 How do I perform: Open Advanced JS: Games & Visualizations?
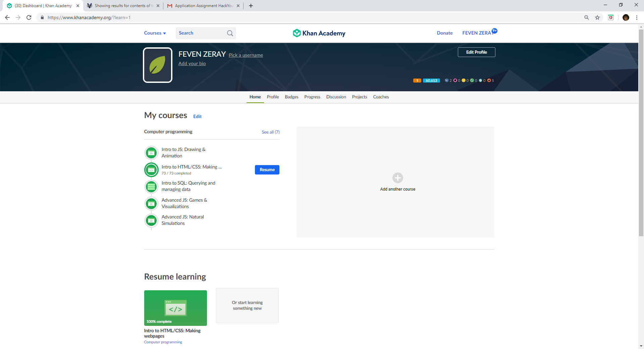click(x=184, y=203)
